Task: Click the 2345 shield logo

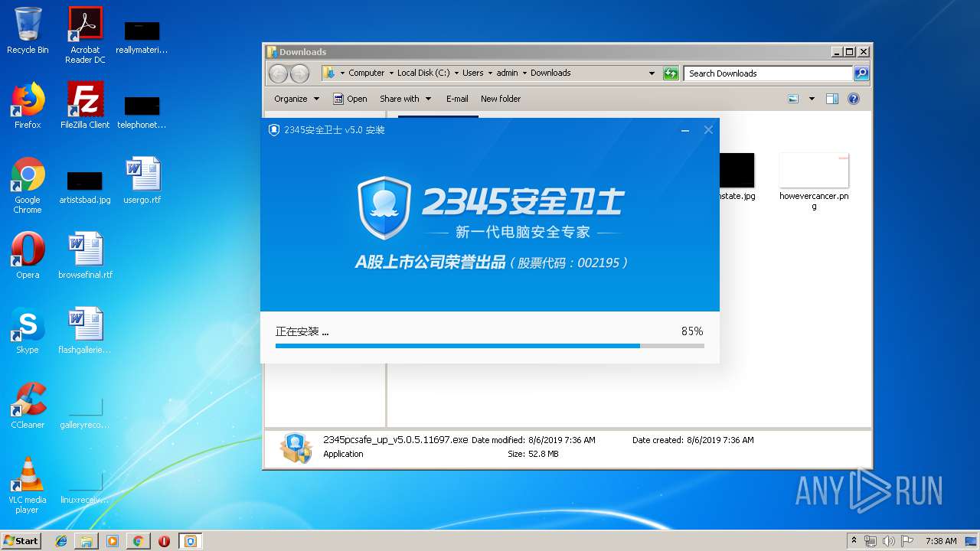Action: (x=384, y=208)
